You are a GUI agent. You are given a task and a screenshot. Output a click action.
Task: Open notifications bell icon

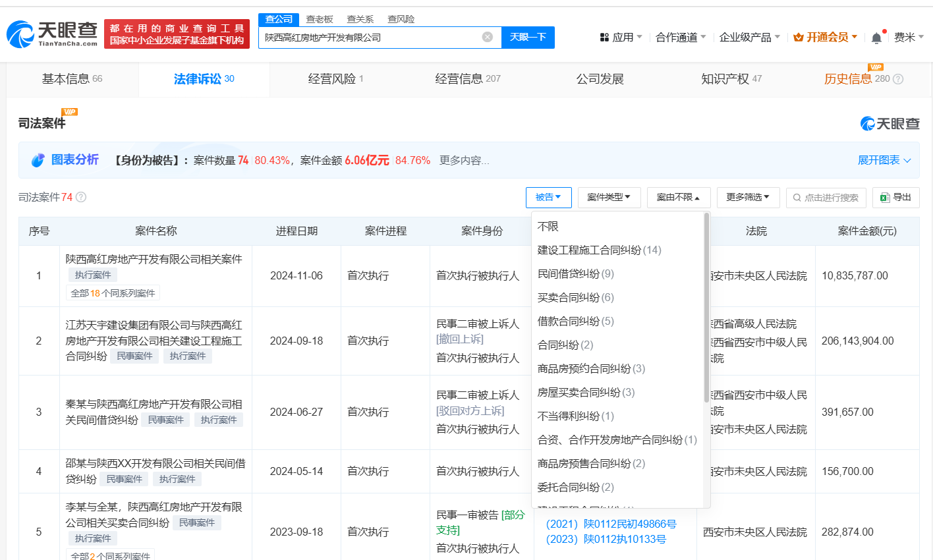point(876,38)
